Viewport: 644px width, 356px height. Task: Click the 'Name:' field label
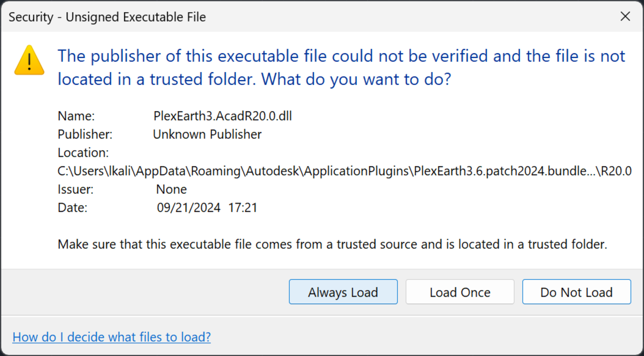[x=76, y=116]
